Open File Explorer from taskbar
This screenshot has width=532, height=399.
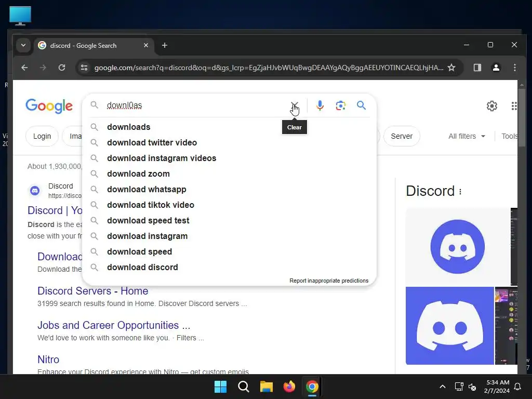pos(267,387)
